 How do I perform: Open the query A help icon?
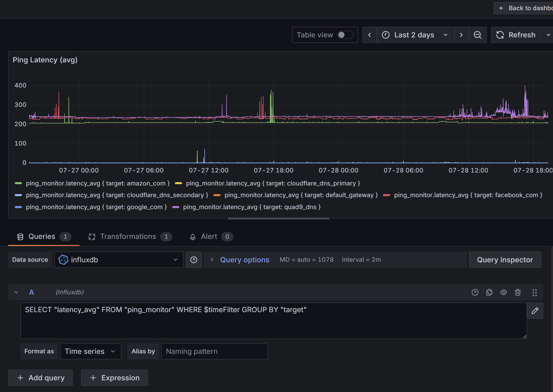[475, 292]
